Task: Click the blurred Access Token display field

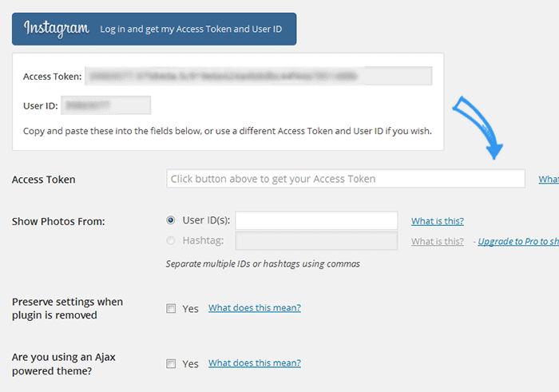Action: click(259, 76)
